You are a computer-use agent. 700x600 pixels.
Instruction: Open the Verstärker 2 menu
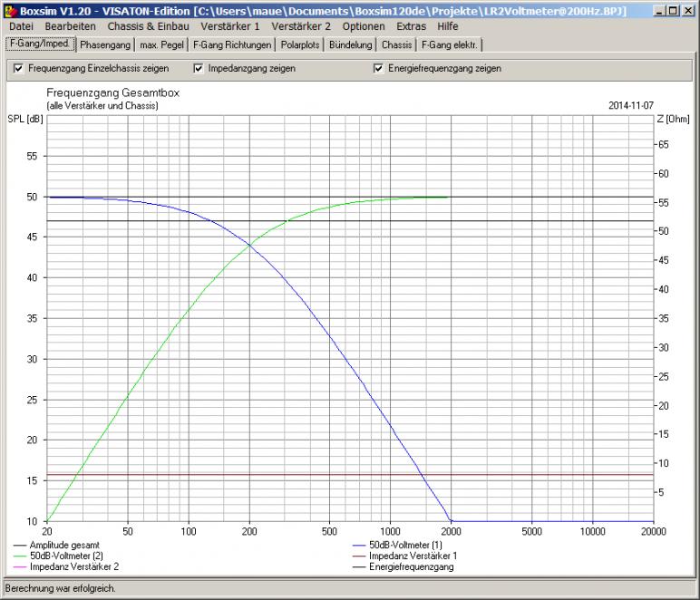point(301,27)
